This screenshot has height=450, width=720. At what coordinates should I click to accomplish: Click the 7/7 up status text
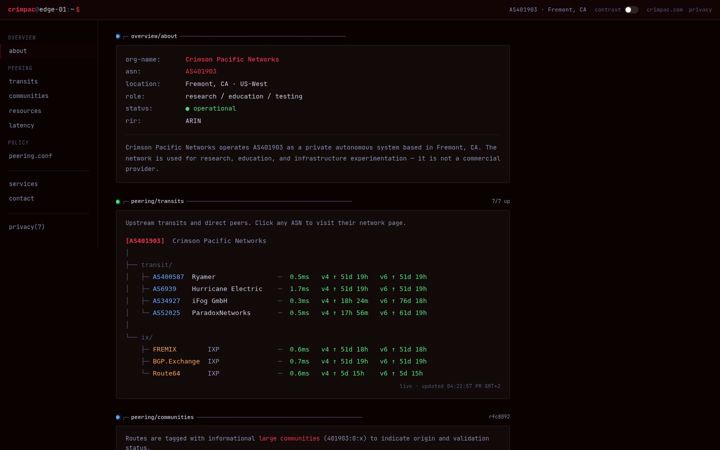pyautogui.click(x=501, y=201)
